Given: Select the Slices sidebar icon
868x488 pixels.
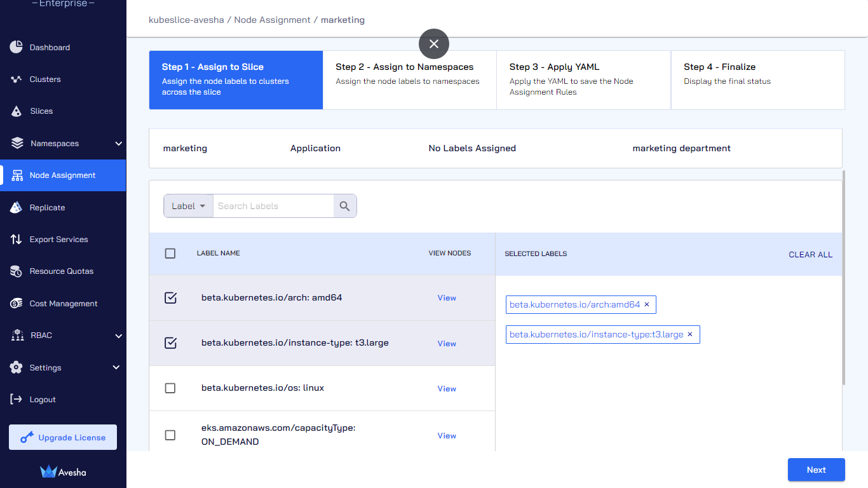Looking at the screenshot, I should point(17,111).
